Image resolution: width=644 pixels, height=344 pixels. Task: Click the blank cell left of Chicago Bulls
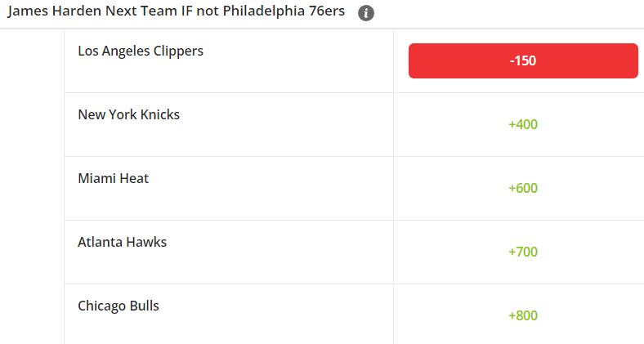click(32, 315)
